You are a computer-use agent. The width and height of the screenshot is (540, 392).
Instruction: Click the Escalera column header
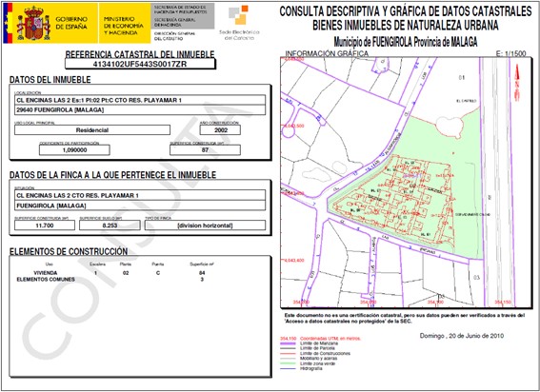point(97,264)
